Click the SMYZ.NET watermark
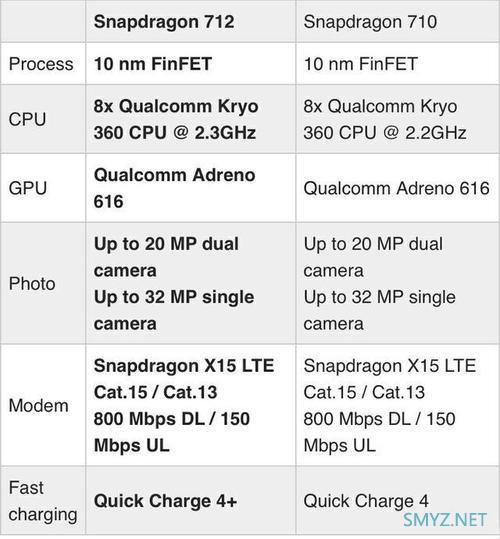 445,520
